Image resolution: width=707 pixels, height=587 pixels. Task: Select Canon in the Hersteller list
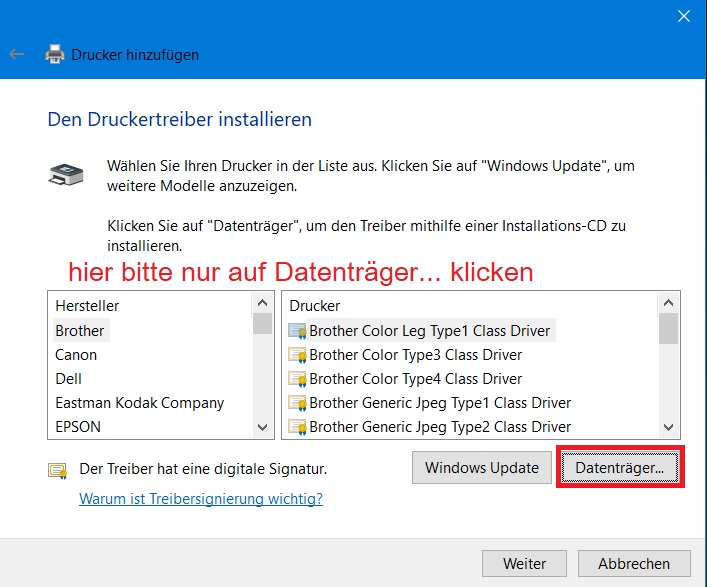click(x=76, y=355)
